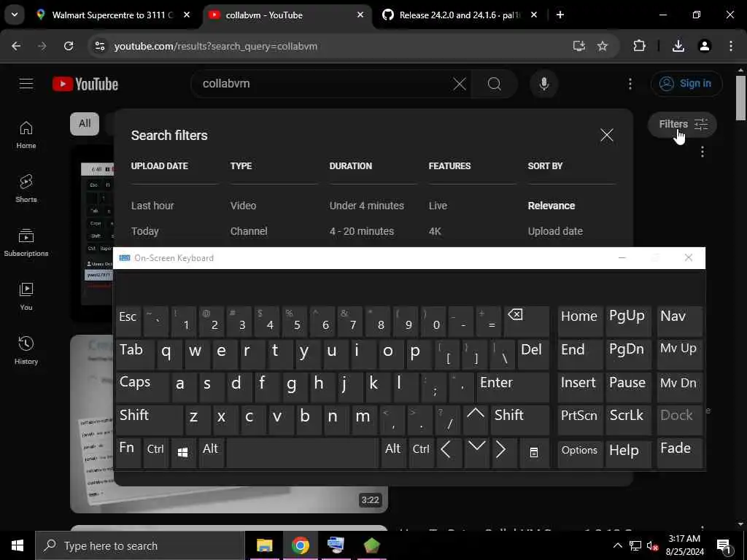747x560 pixels.
Task: Reload the YouTube page
Action: [69, 46]
